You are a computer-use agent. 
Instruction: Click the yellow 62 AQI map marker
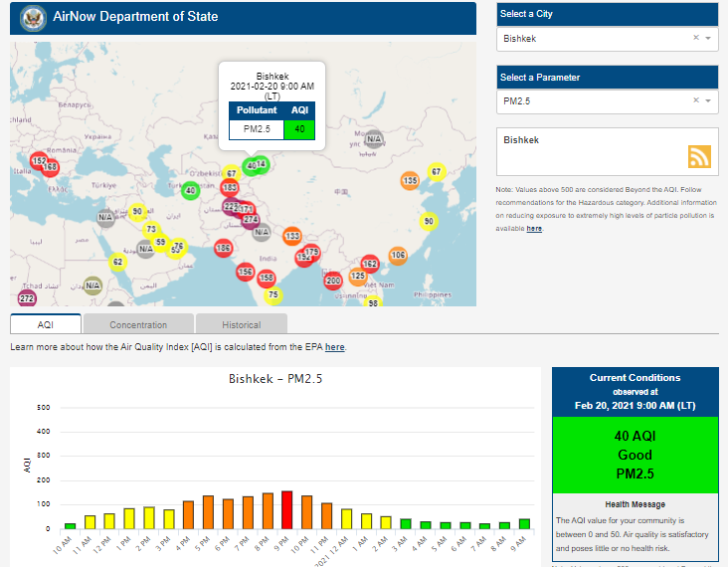(x=117, y=263)
